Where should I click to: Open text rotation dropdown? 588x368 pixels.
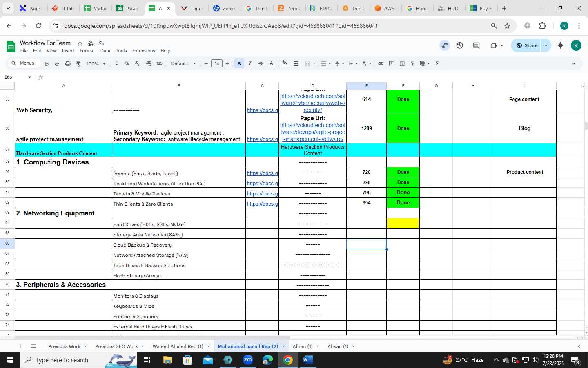coord(367,63)
